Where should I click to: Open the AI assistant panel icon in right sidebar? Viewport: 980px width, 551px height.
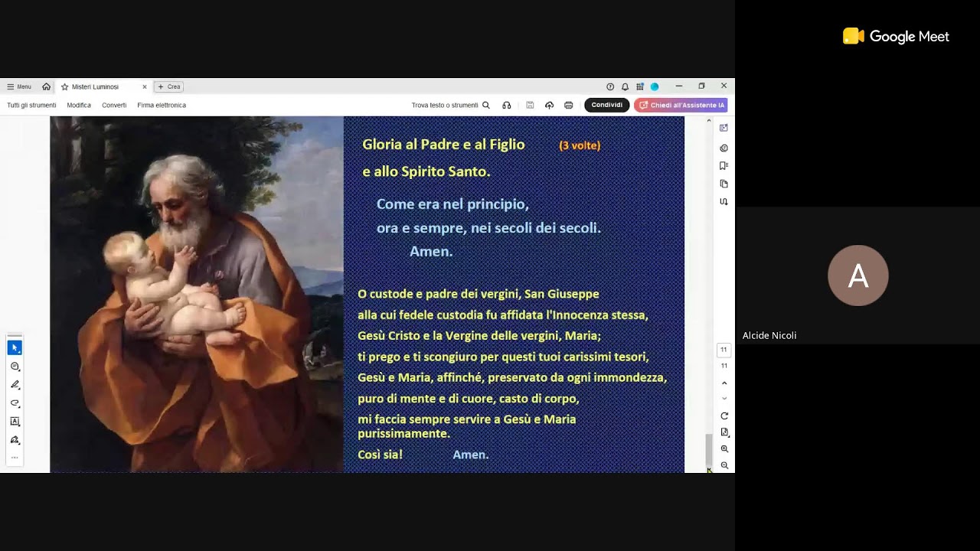724,128
